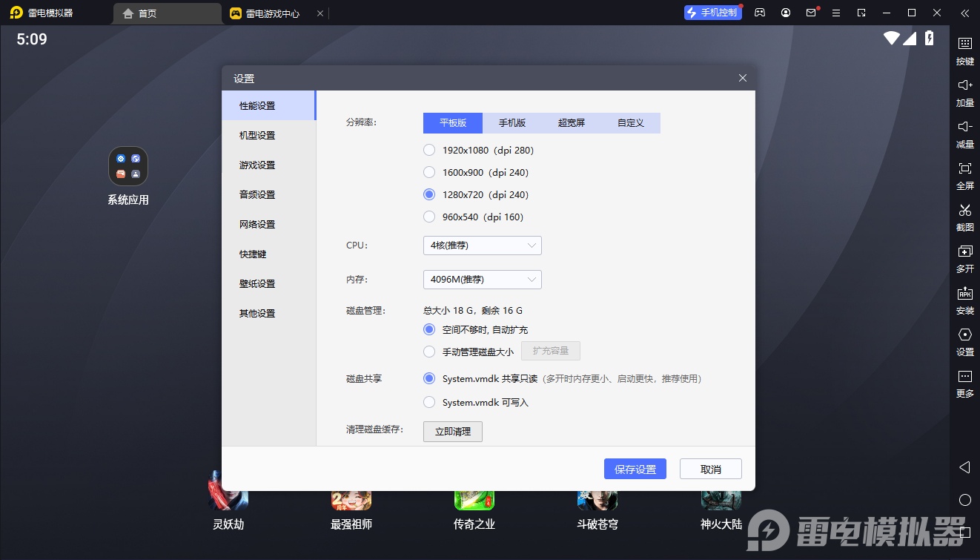Open the title bar hamburger menu
Viewport: 980px width, 560px height.
click(x=836, y=13)
